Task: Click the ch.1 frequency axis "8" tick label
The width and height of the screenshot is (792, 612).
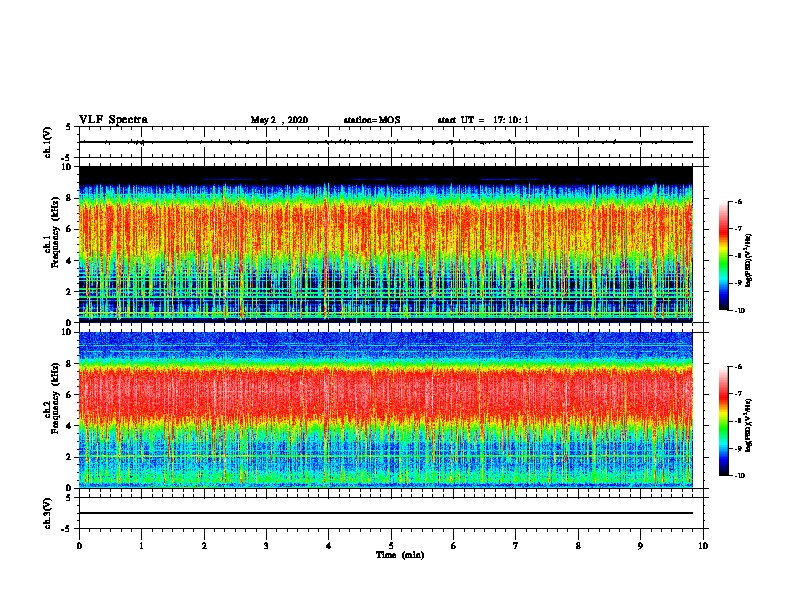Action: click(x=69, y=198)
